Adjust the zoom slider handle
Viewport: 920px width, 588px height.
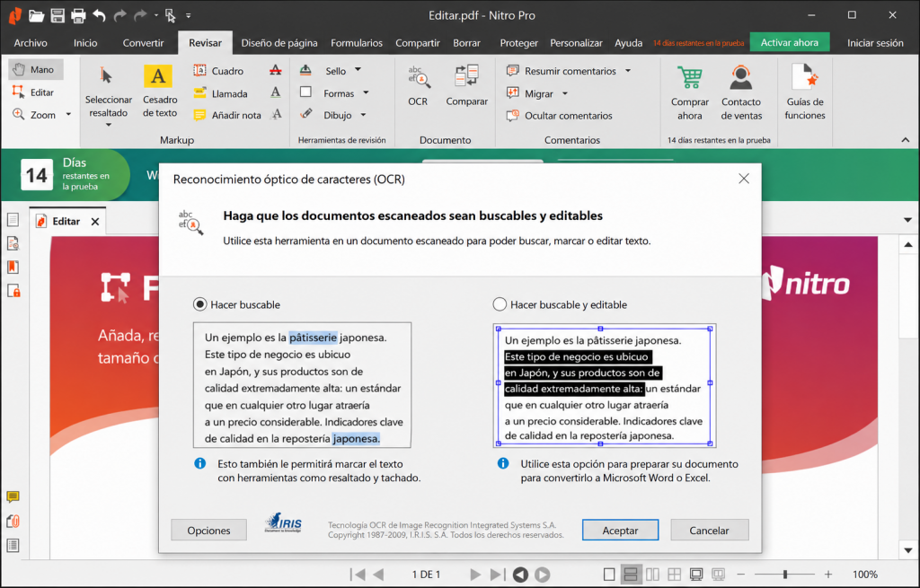pos(785,575)
